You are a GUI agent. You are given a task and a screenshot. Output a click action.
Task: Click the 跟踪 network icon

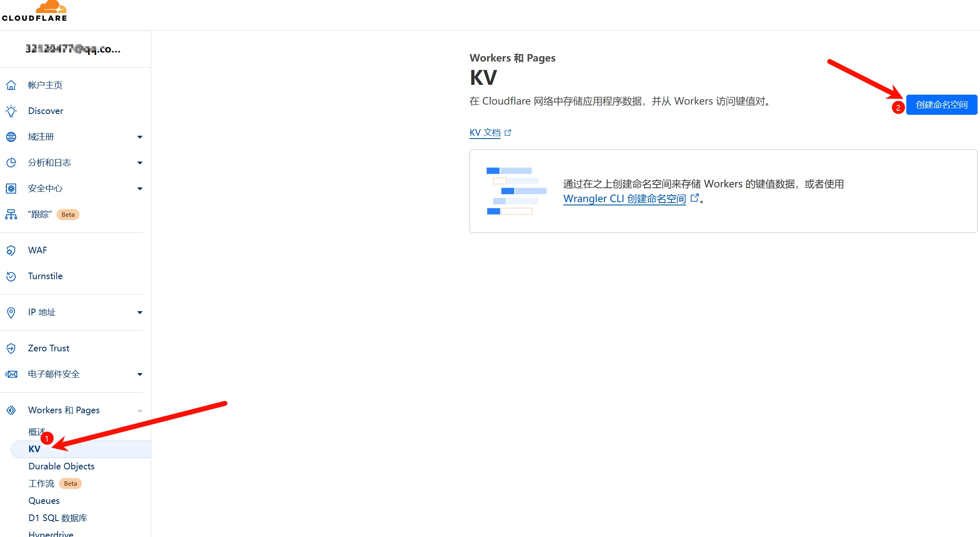pos(11,214)
